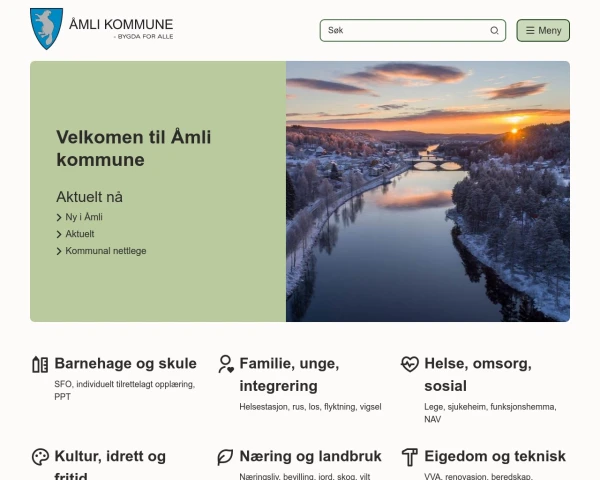600x480 pixels.
Task: Click the chevron beside Kommunal nettlege
Action: tap(59, 251)
